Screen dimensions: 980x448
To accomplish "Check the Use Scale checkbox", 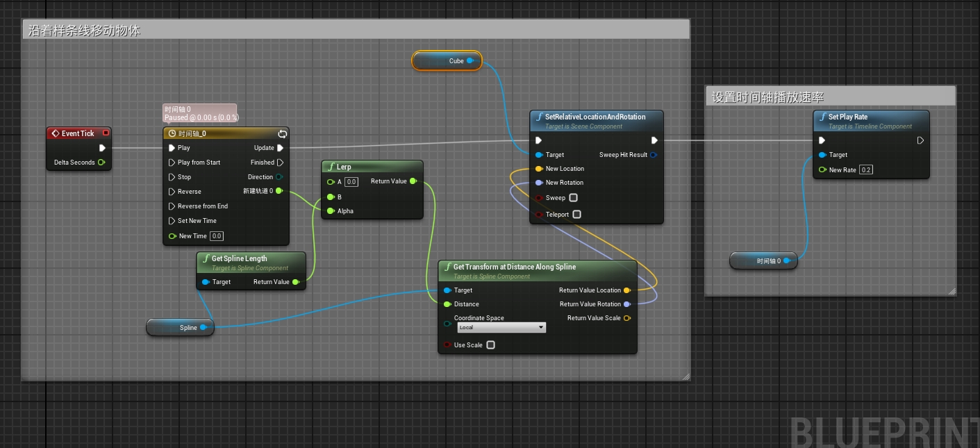I will pyautogui.click(x=490, y=345).
